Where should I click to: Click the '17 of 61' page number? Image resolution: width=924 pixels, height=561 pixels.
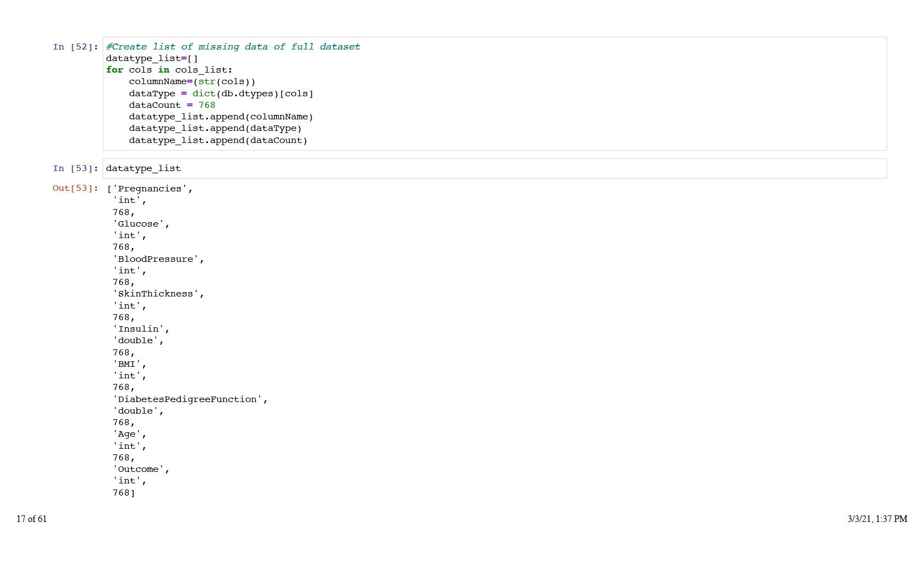32,519
